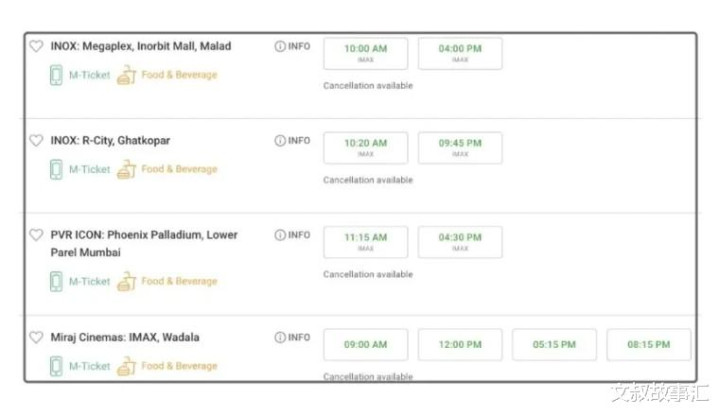This screenshot has width=719, height=416.
Task: Favorite PVR ICON Phoenix Palladium heart icon
Action: click(x=36, y=235)
